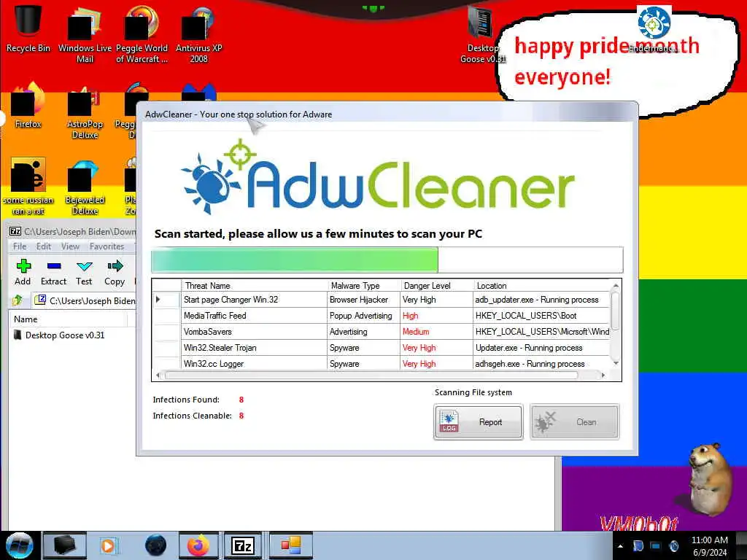747x560 pixels.
Task: Open the Firefox desktop shortcut
Action: pyautogui.click(x=28, y=106)
